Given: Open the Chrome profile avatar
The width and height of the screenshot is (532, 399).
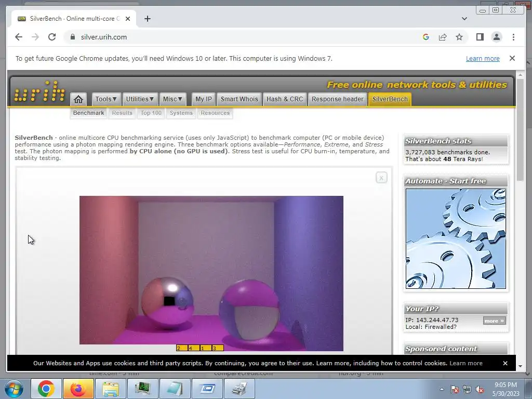Looking at the screenshot, I should [x=496, y=37].
